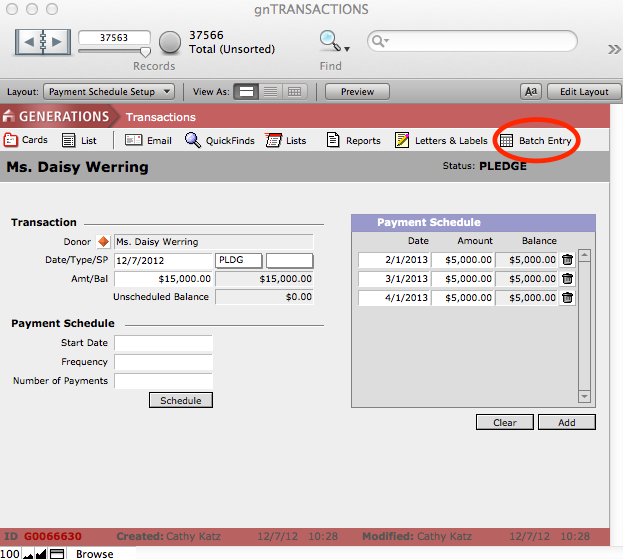Click the Email icon in toolbar

click(x=133, y=141)
